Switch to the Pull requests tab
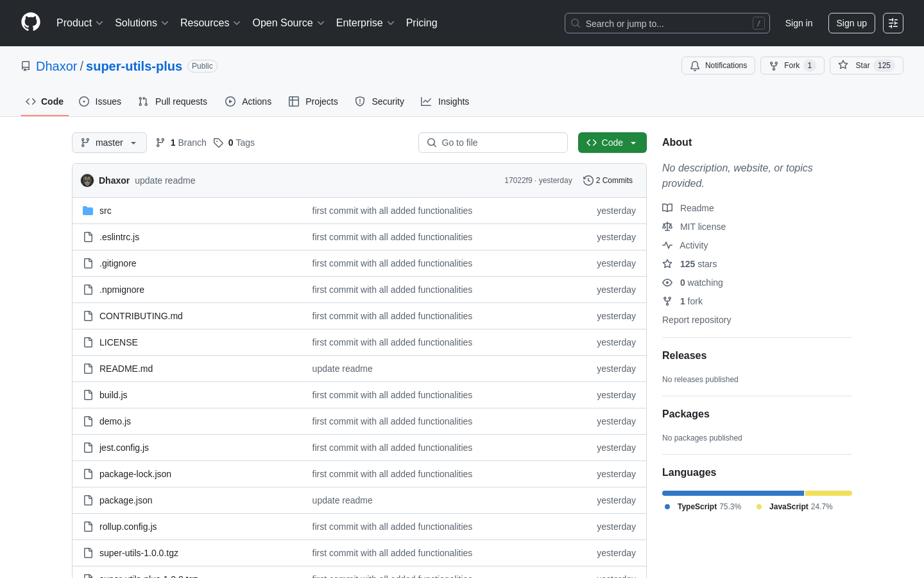Image resolution: width=924 pixels, height=578 pixels. tap(173, 101)
